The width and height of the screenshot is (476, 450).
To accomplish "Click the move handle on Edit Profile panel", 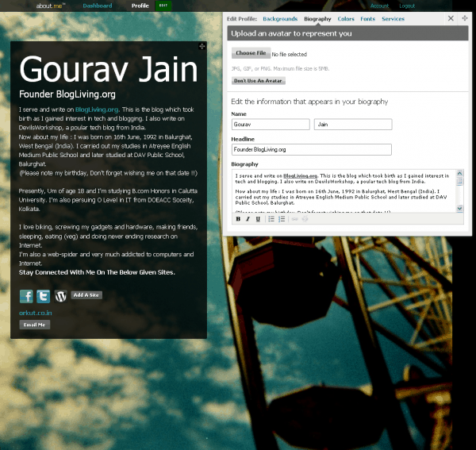I will [465, 17].
